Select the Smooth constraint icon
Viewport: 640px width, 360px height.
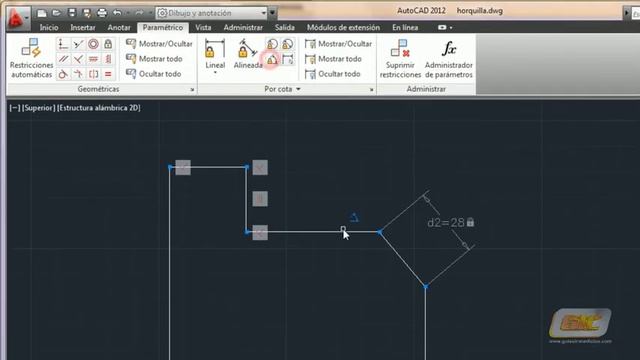pos(78,74)
